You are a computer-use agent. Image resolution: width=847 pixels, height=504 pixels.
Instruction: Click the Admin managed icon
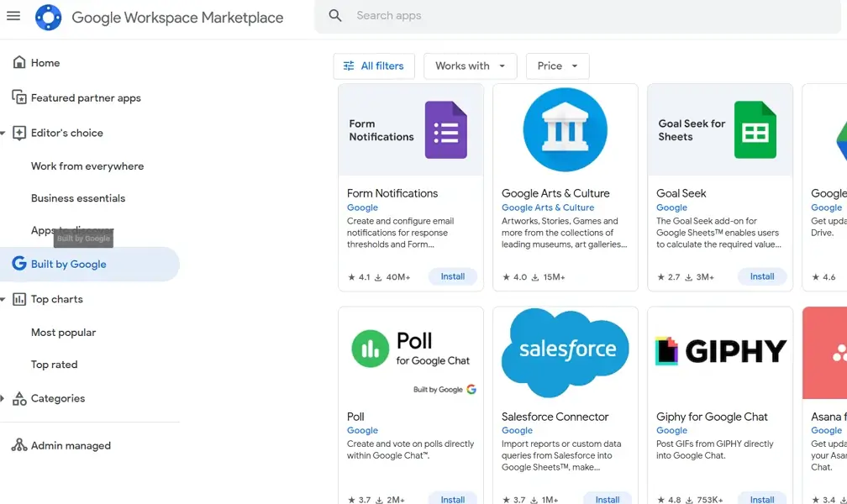tap(18, 444)
